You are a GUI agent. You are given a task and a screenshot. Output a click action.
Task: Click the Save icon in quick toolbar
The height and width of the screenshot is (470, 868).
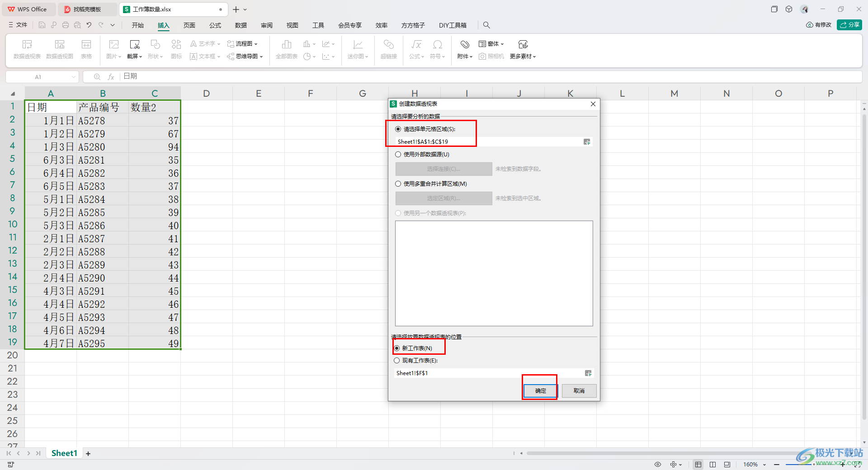(x=42, y=25)
